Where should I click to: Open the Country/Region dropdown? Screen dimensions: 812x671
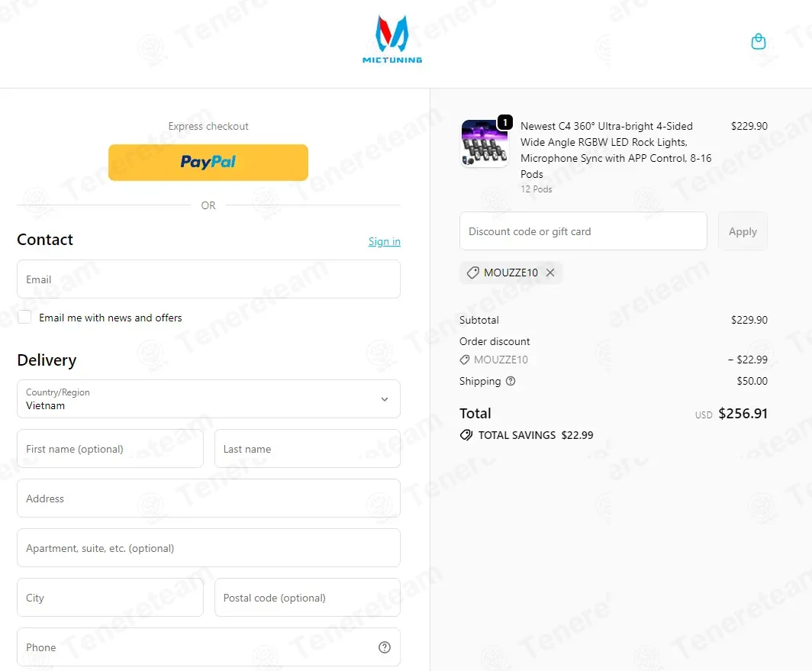click(208, 399)
